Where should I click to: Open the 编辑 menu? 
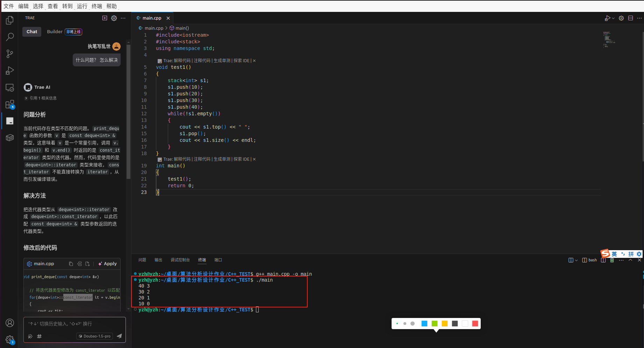23,6
